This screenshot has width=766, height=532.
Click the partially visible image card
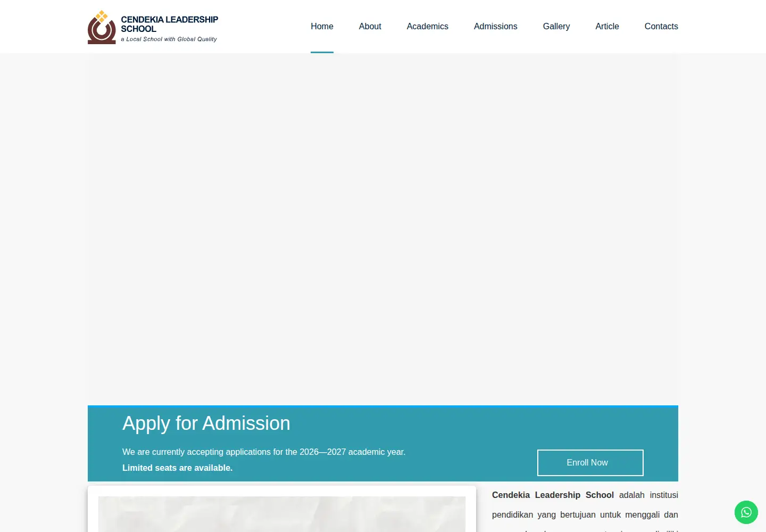pyautogui.click(x=282, y=509)
